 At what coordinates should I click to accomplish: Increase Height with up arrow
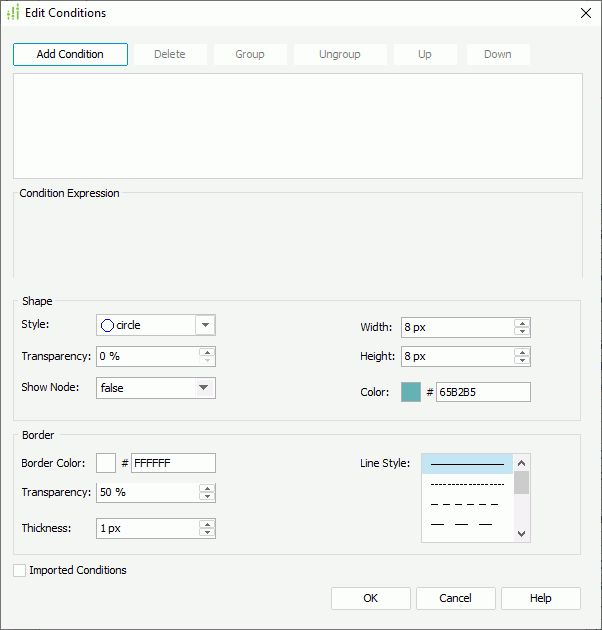522,352
